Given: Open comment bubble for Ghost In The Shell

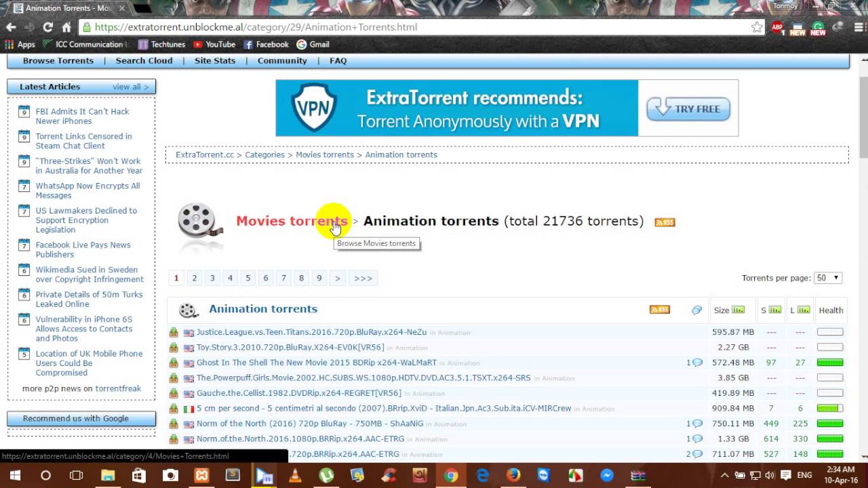Looking at the screenshot, I should coord(696,363).
